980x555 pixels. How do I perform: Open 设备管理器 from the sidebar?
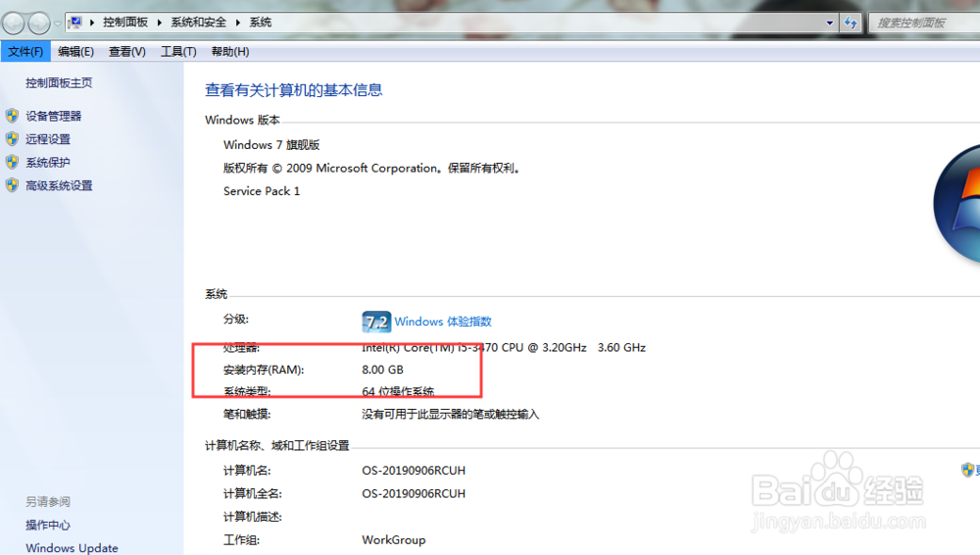pyautogui.click(x=54, y=116)
